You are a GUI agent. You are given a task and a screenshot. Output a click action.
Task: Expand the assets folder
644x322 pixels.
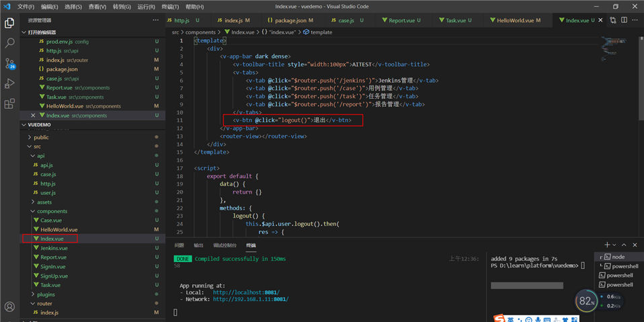[92, 202]
